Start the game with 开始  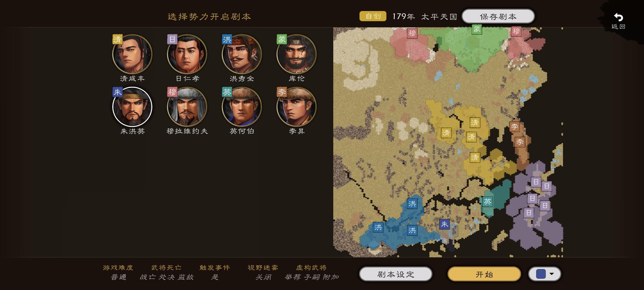click(x=484, y=274)
